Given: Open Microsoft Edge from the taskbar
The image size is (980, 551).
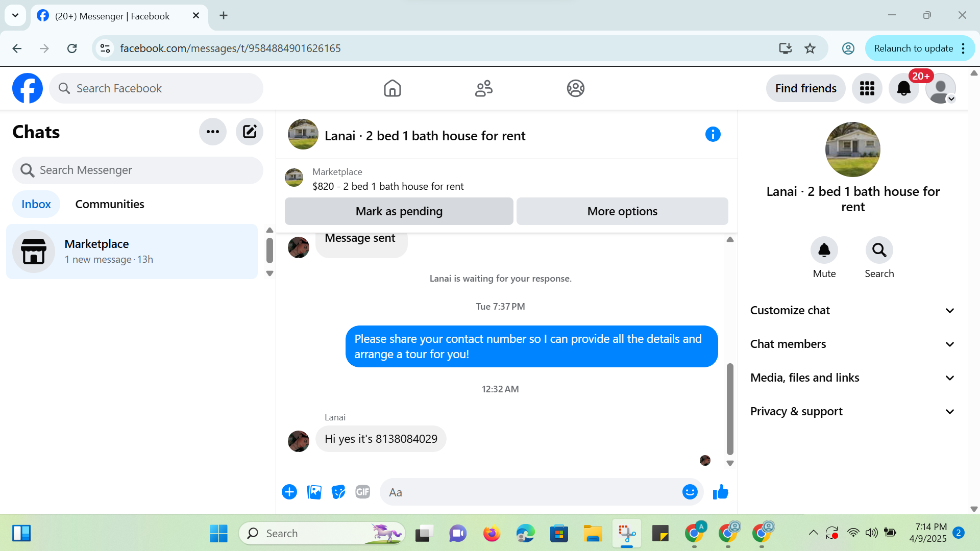Looking at the screenshot, I should tap(525, 534).
